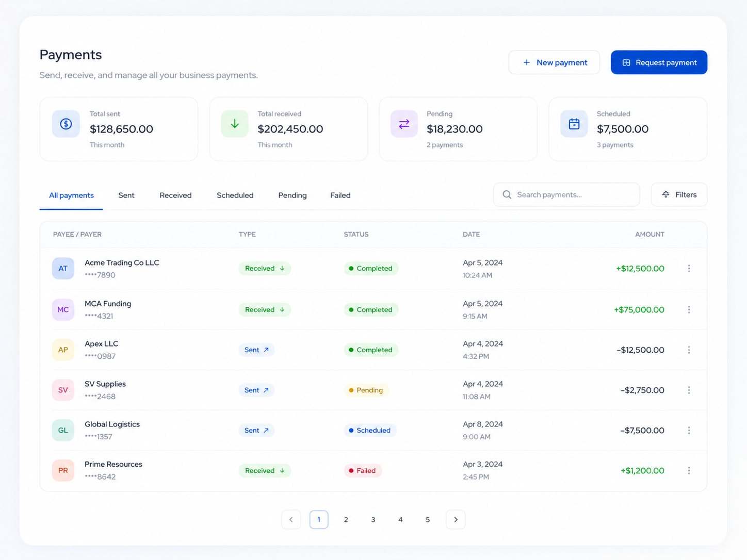
Task: Select the SV Supplies avatar badge
Action: click(63, 390)
